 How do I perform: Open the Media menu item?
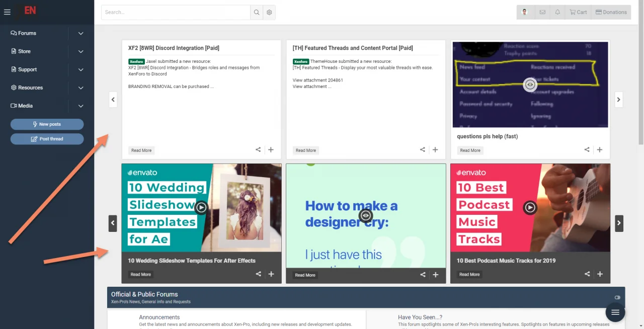click(x=25, y=106)
